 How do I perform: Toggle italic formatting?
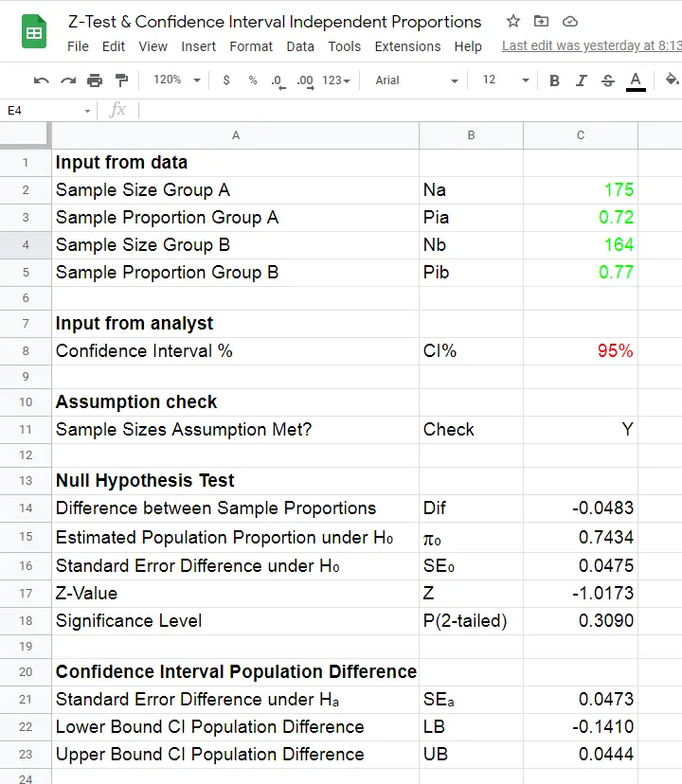(581, 80)
